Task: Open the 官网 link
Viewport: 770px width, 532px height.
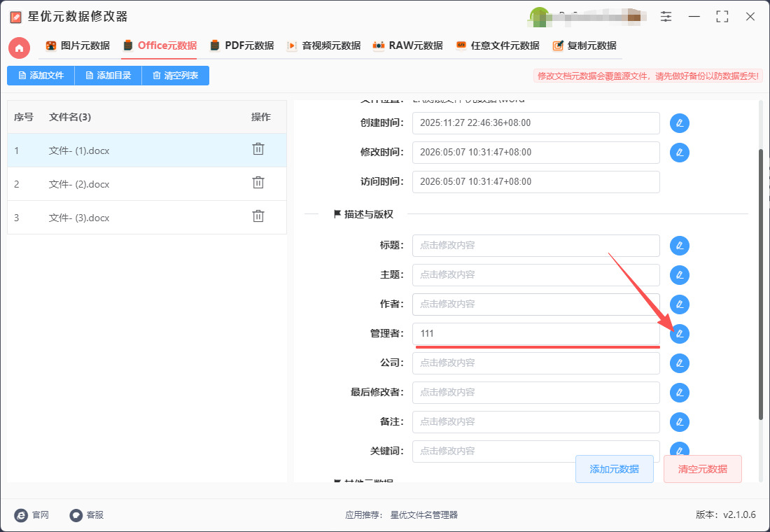Action: (x=32, y=514)
